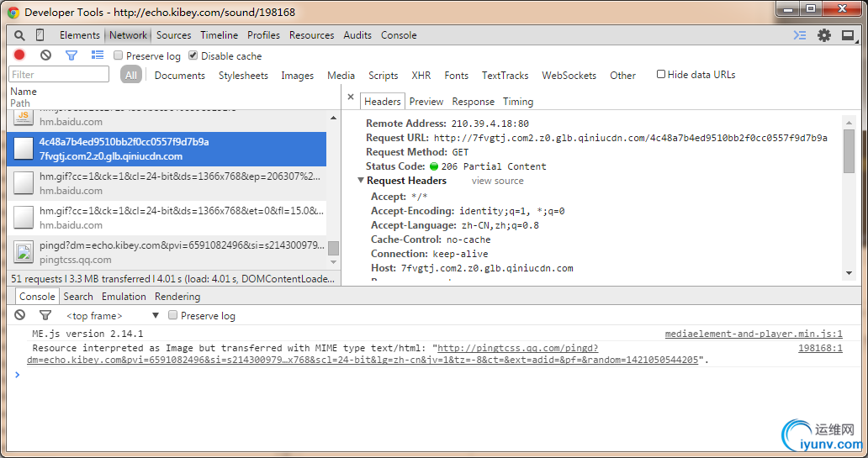Switch to the Preview tab
The width and height of the screenshot is (868, 458).
click(x=426, y=102)
